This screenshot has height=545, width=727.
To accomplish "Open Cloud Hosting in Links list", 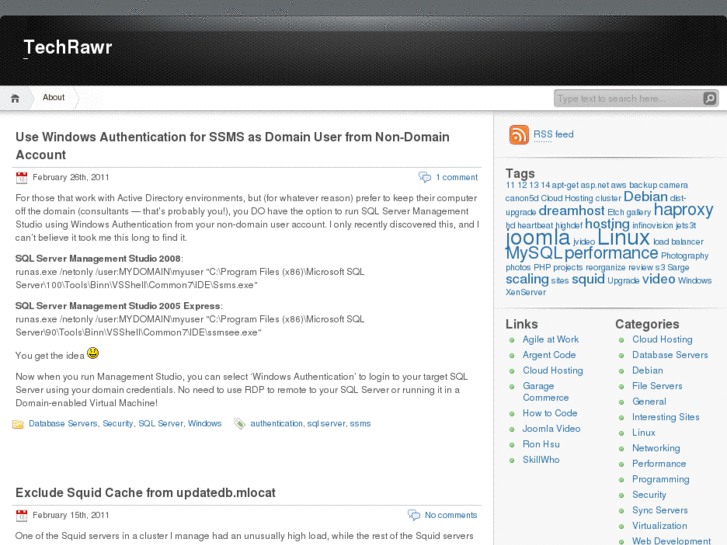I will tap(553, 371).
